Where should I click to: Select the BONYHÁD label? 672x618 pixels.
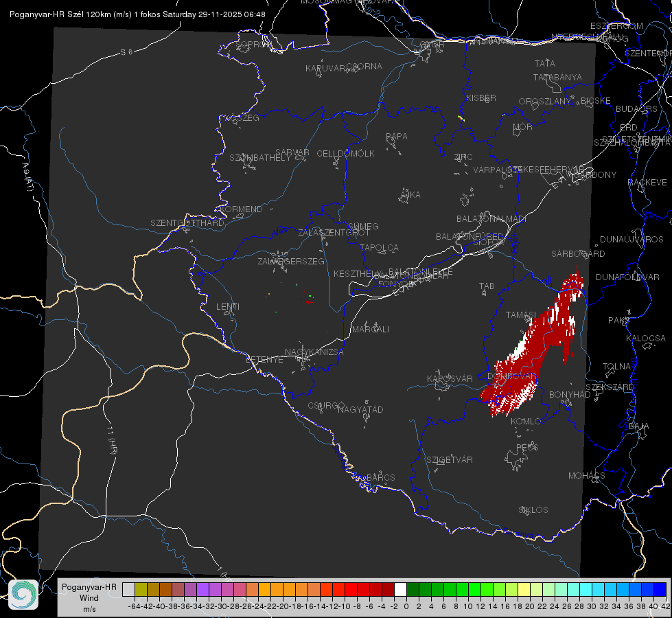(x=570, y=395)
